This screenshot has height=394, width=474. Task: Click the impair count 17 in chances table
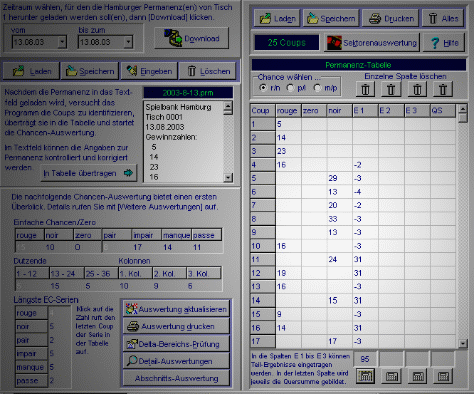pyautogui.click(x=138, y=247)
